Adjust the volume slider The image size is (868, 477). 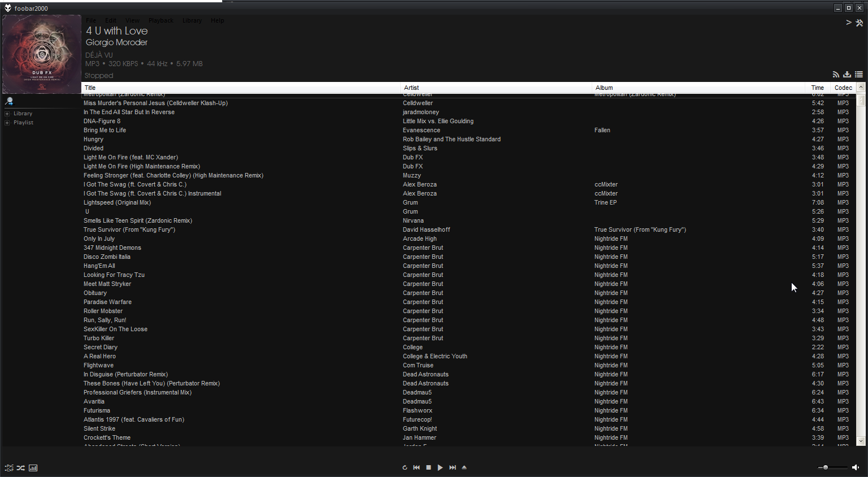(x=832, y=467)
